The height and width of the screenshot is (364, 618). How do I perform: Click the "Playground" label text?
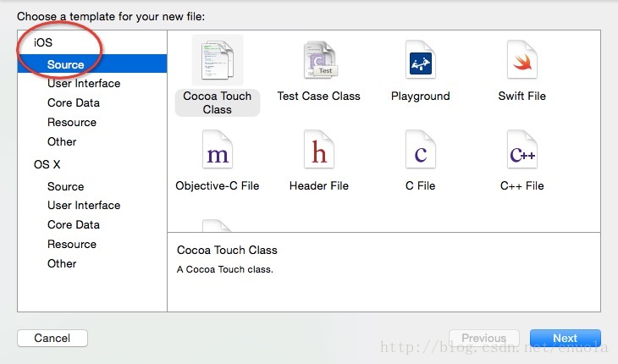click(421, 97)
